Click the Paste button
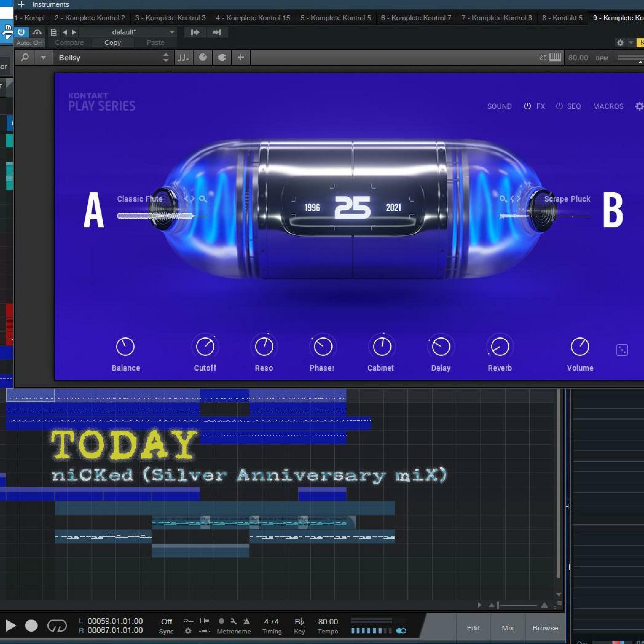644x644 pixels. tap(156, 43)
